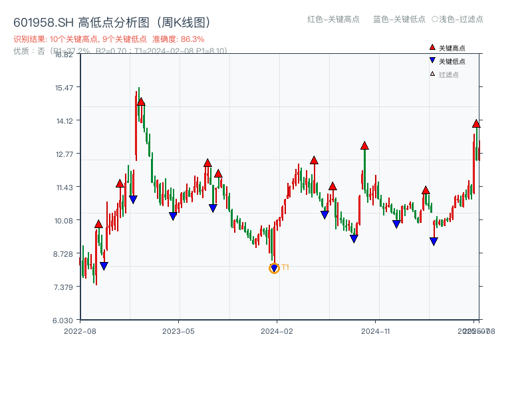Click the 12.77 y-axis label
532x399 pixels.
pos(65,154)
